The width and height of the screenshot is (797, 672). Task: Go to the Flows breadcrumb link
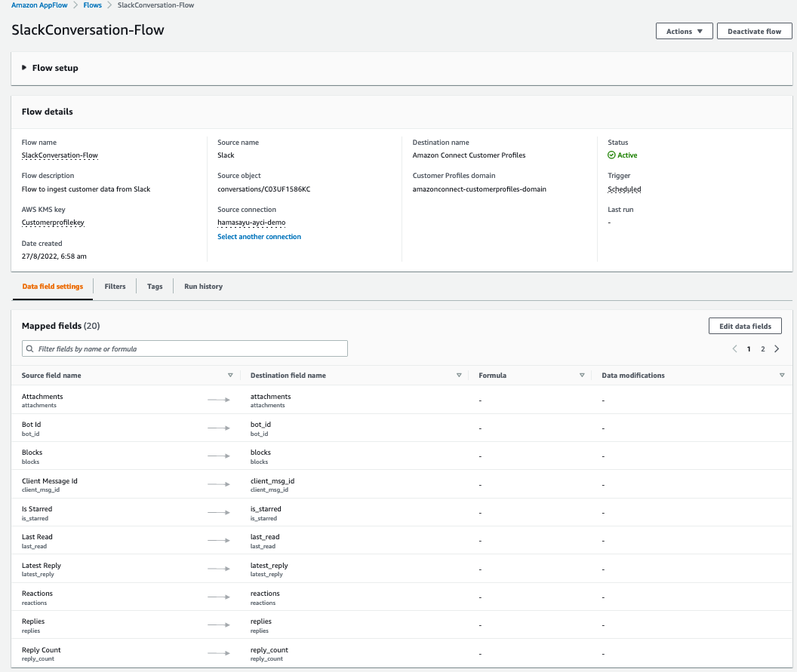(x=93, y=5)
